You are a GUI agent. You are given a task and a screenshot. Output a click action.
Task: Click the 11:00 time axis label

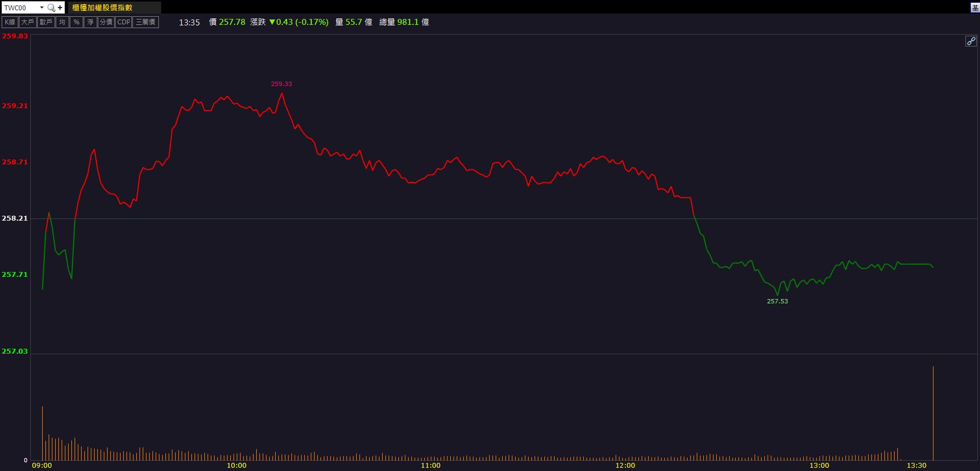(431, 466)
